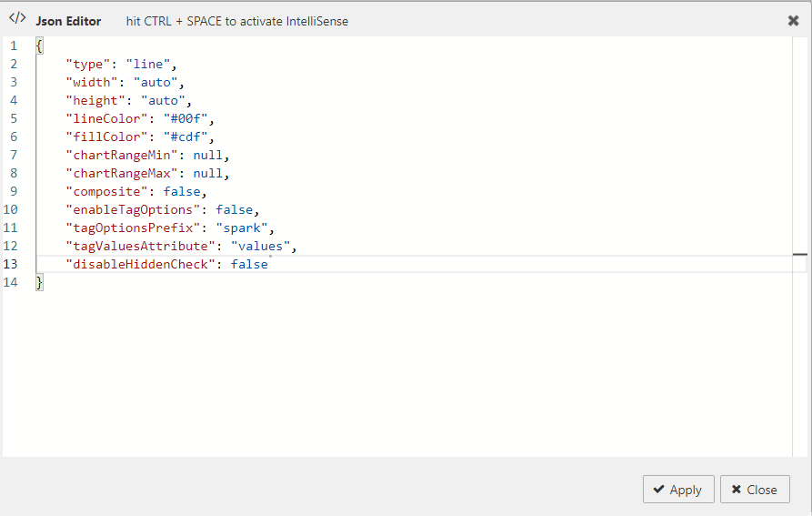Click the "#00f" lineColor value
Image resolution: width=812 pixels, height=516 pixels.
[x=185, y=118]
